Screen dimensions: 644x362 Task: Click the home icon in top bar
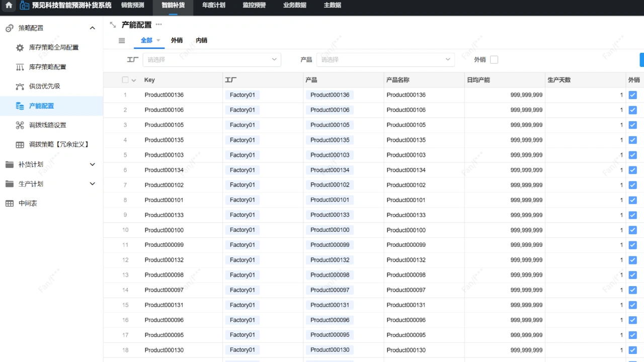coord(9,6)
